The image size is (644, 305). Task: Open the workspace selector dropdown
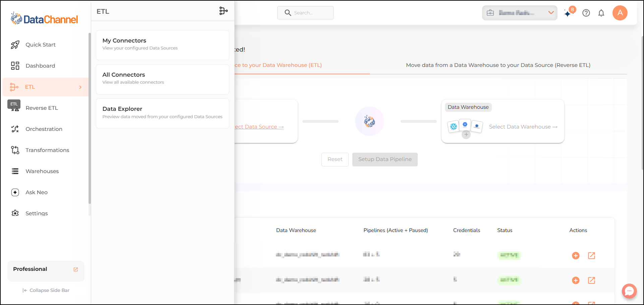[520, 13]
